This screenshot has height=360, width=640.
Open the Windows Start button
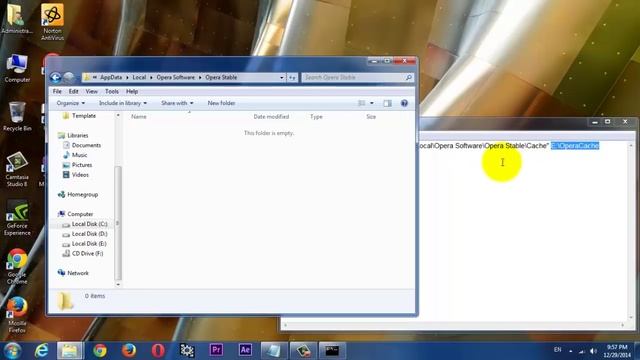pos(12,351)
